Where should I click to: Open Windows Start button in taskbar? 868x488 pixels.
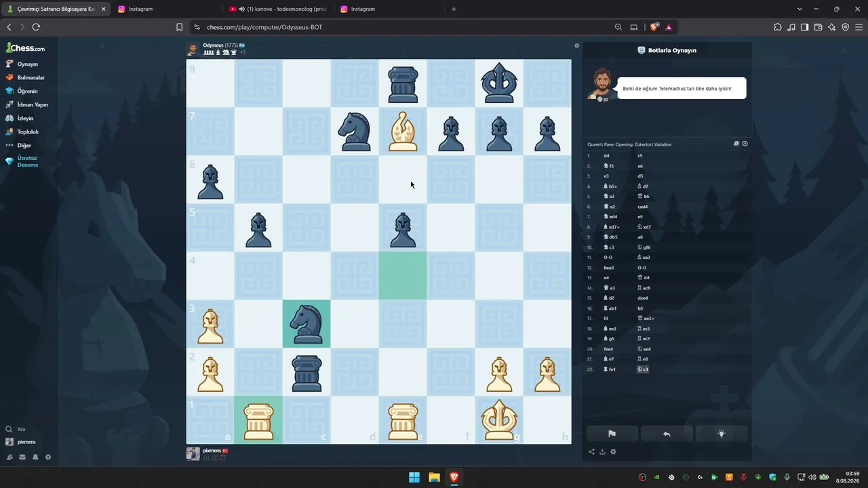pos(414,477)
